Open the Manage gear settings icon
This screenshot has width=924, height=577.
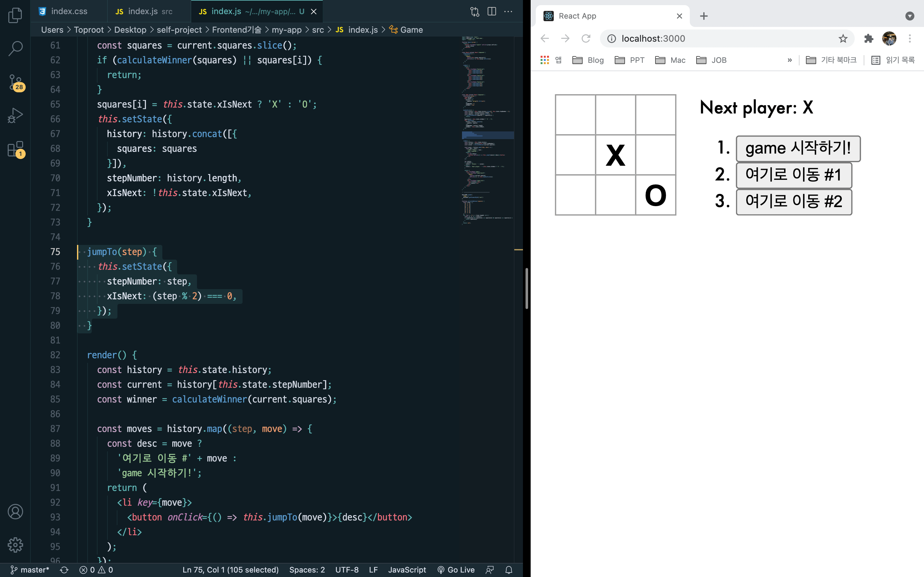click(x=15, y=545)
